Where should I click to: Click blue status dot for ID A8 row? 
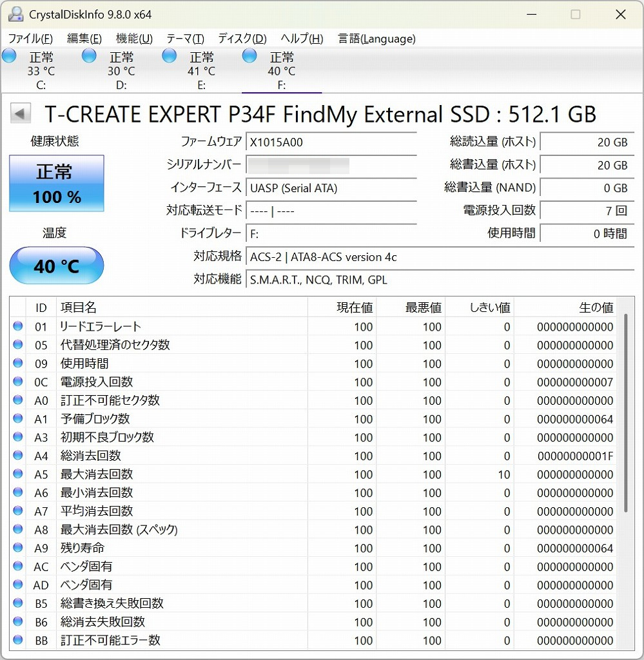coord(17,529)
